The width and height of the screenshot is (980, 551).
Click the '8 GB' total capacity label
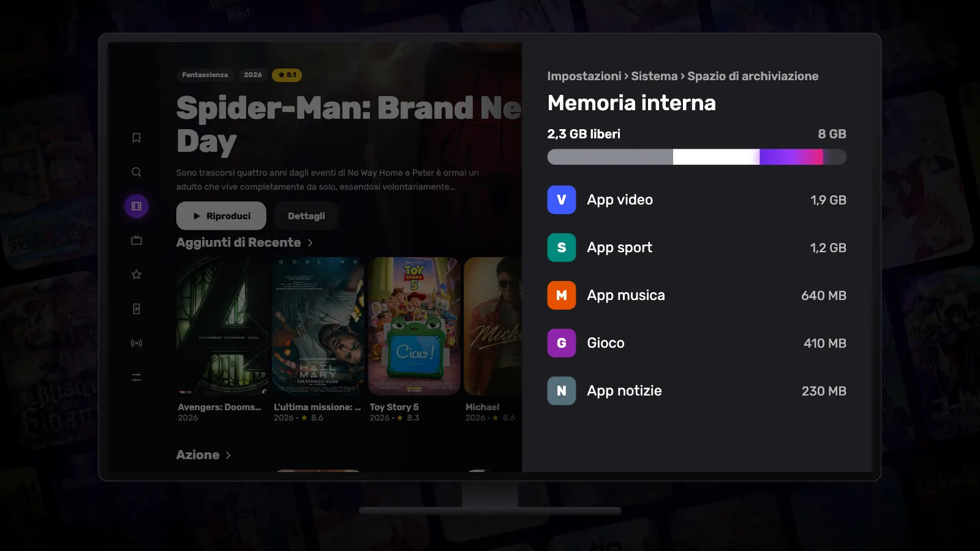coord(832,134)
